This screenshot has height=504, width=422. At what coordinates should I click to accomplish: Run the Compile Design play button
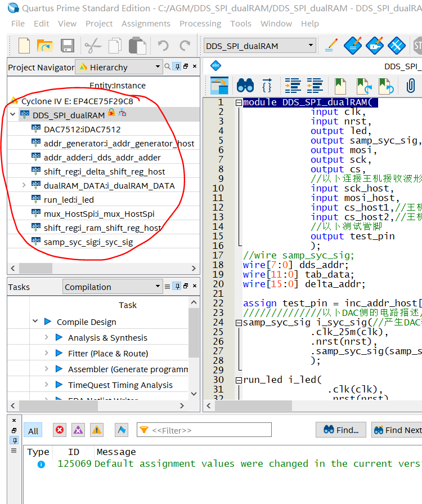[x=48, y=322]
